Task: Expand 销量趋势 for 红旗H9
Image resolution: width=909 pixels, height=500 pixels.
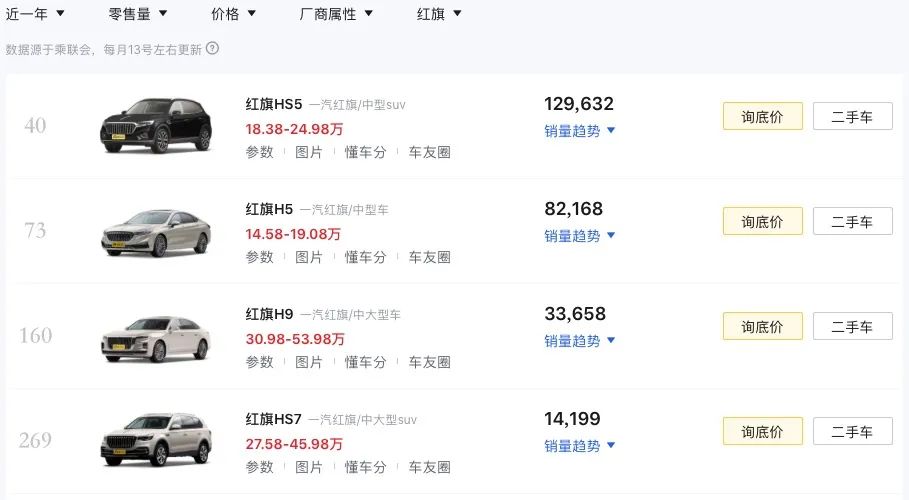Action: tap(580, 341)
